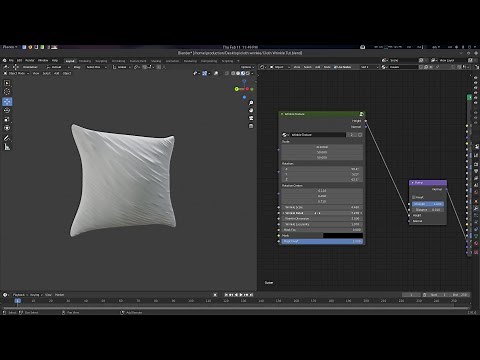Screen dimensions: 480x360
Task: Open the Marker menu in timeline
Action: click(59, 295)
